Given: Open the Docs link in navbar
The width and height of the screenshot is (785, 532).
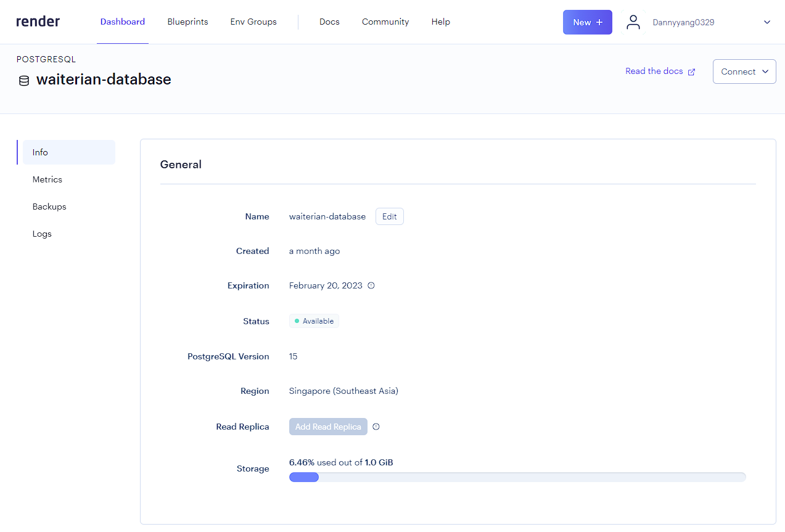Looking at the screenshot, I should pyautogui.click(x=329, y=22).
